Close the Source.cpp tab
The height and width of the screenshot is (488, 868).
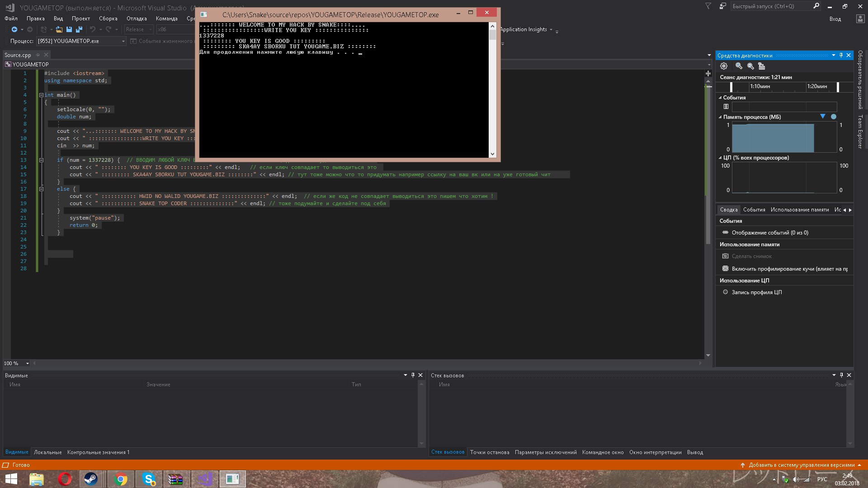tap(46, 55)
